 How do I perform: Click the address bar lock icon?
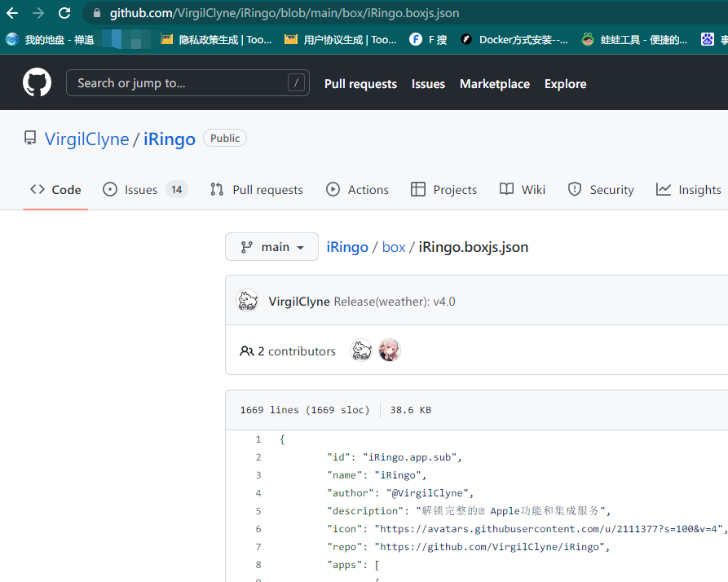pos(97,13)
